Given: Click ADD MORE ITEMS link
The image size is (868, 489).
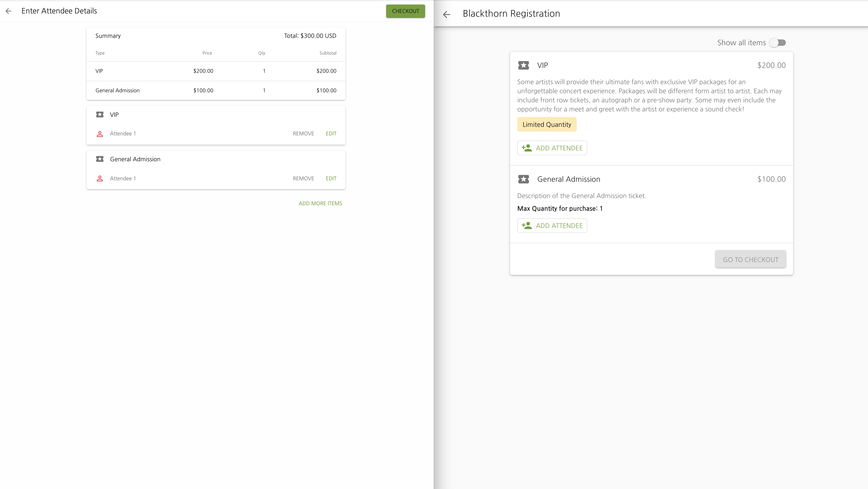Looking at the screenshot, I should click(320, 203).
